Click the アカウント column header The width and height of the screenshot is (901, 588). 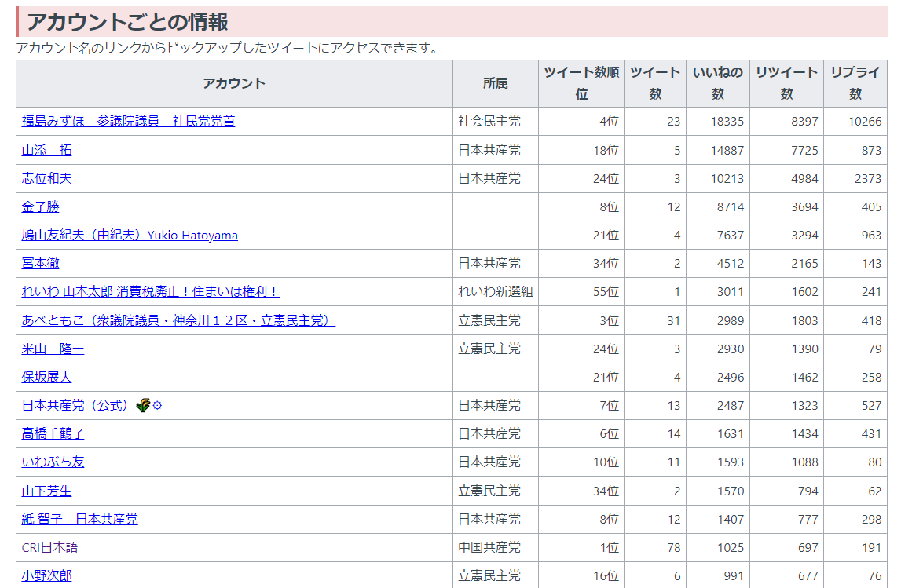pos(234,83)
